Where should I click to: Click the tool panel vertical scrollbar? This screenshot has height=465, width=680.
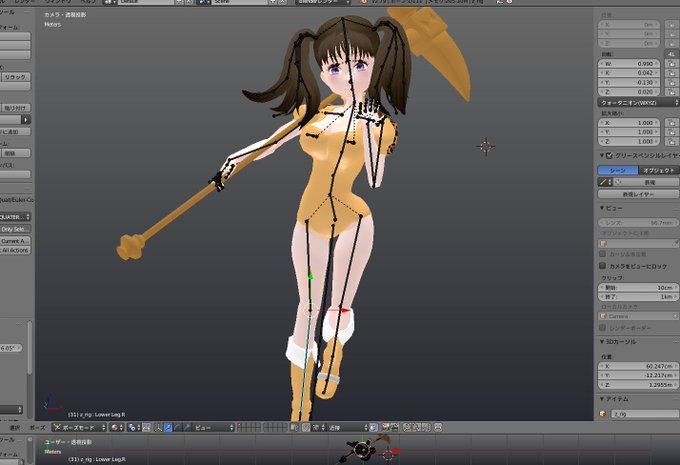coord(29,347)
